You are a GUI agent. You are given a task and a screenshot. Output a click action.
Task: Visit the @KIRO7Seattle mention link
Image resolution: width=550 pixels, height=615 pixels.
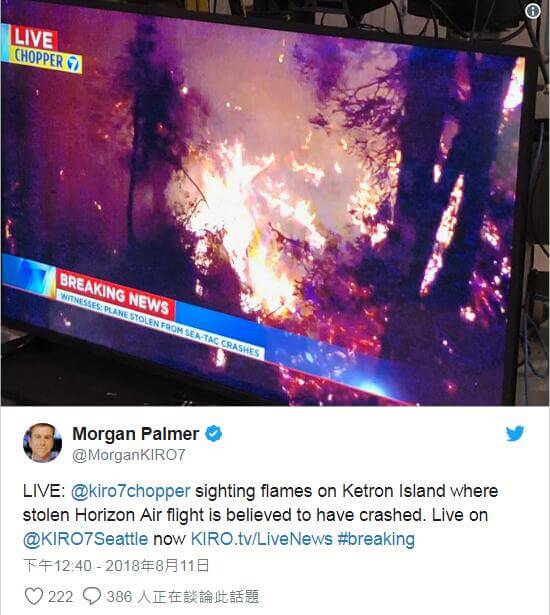86,539
